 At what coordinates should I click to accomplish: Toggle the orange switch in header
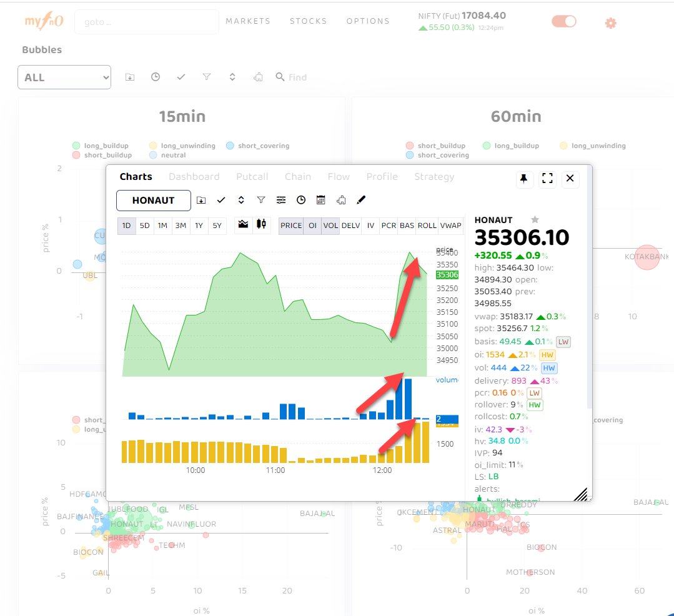(563, 21)
